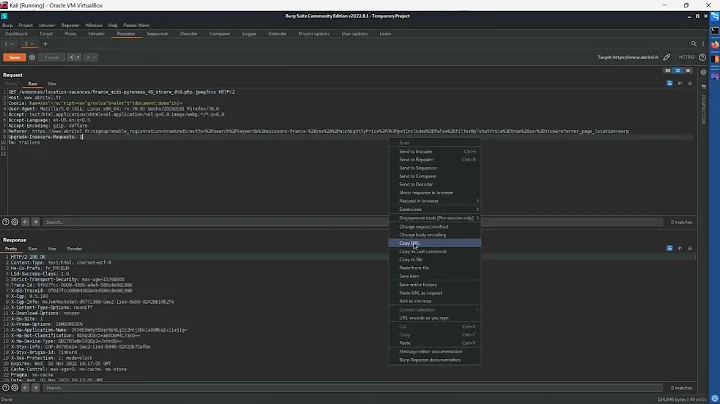Screen dimensions: 720x404
Task: Open request editor hamburger menu
Action: coord(690,84)
